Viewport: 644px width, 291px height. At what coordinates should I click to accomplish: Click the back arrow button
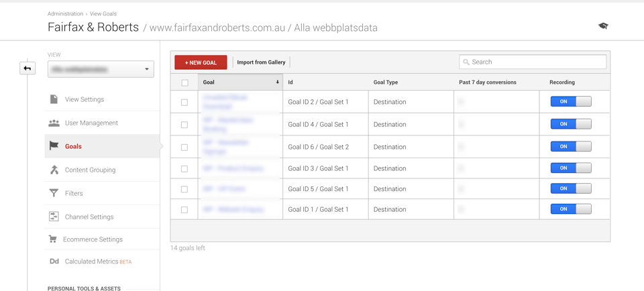tap(28, 68)
